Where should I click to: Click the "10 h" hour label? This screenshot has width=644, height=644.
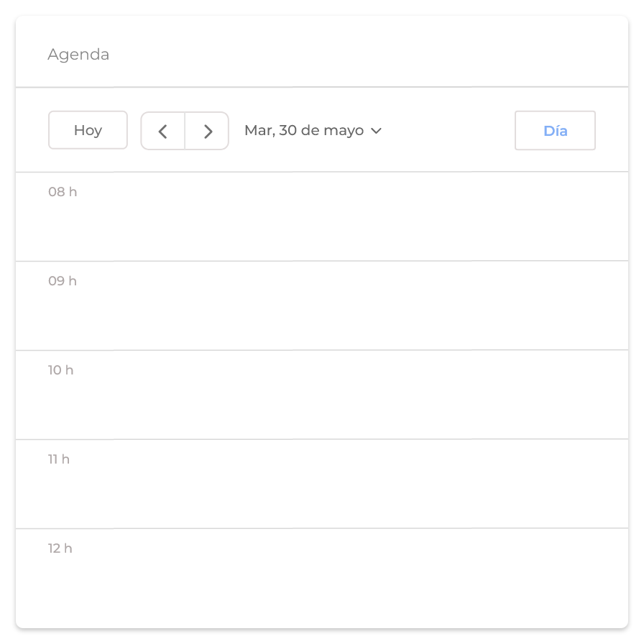61,370
